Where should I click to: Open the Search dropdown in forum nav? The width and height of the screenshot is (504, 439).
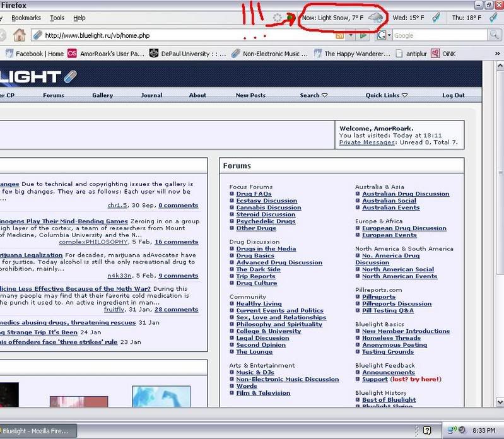click(x=314, y=95)
